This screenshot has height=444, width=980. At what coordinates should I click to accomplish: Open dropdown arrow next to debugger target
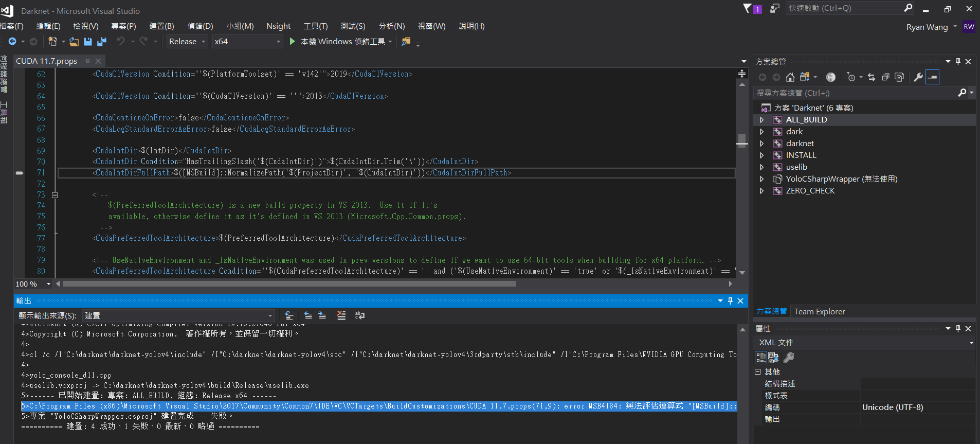point(390,42)
